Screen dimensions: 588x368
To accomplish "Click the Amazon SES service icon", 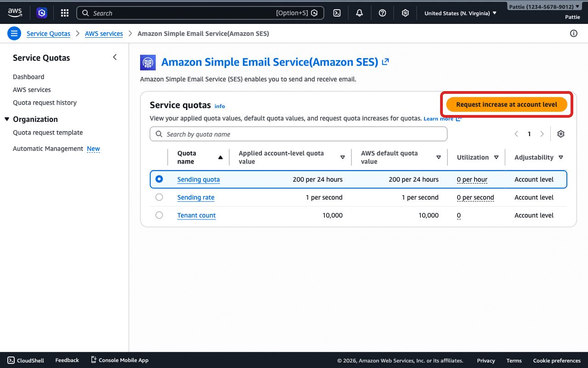I will click(148, 62).
